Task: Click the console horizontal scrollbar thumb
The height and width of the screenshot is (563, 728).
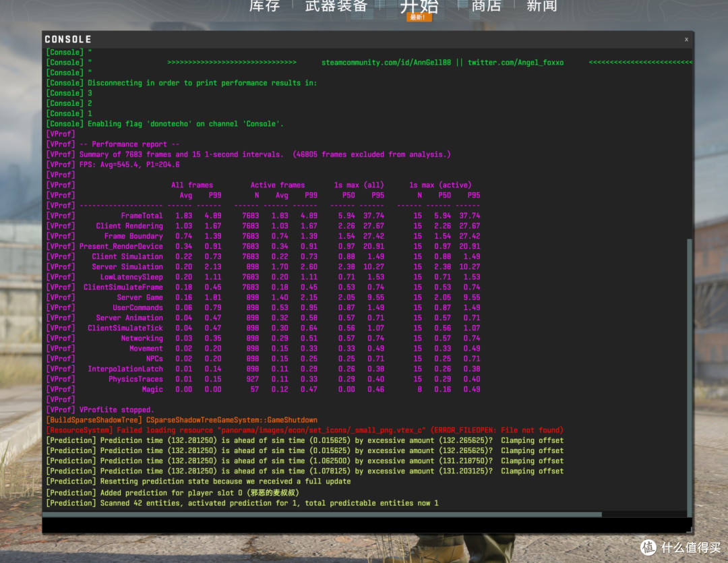Action: [x=322, y=514]
